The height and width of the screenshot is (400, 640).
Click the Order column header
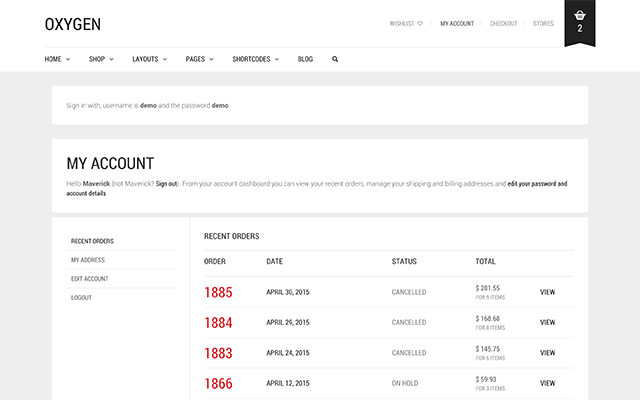[215, 262]
